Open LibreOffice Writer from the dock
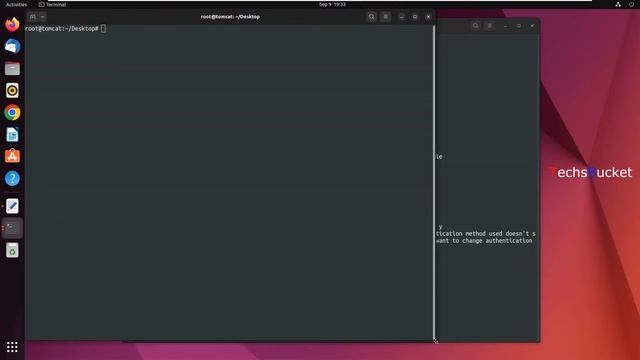 click(x=12, y=134)
